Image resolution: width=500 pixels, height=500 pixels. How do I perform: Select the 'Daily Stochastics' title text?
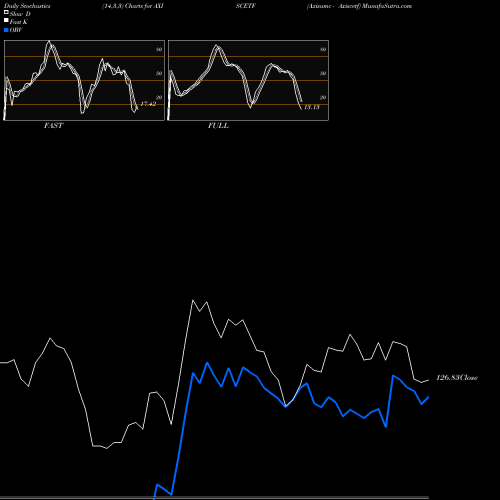point(27,6)
